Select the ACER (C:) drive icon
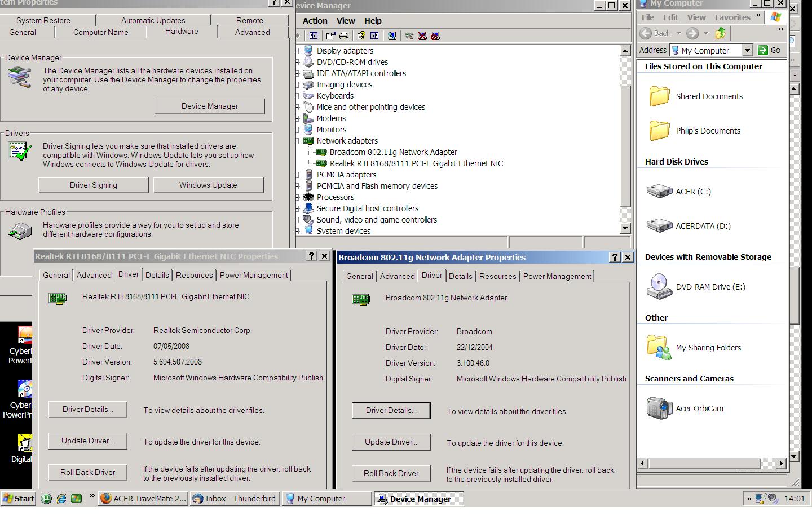Viewport: 812px width, 515px height. point(659,192)
